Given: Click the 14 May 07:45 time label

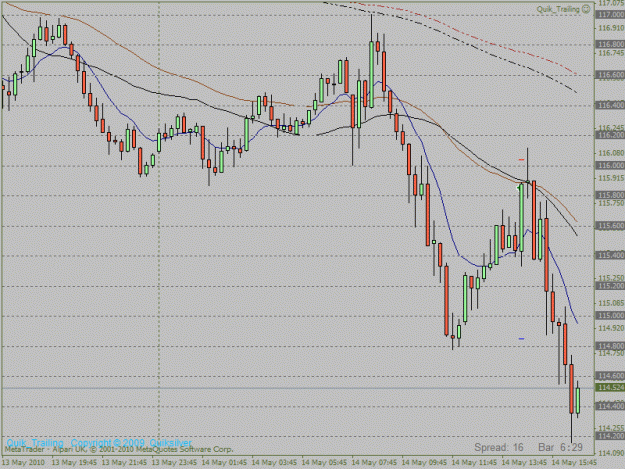Looking at the screenshot, I should (x=374, y=463).
